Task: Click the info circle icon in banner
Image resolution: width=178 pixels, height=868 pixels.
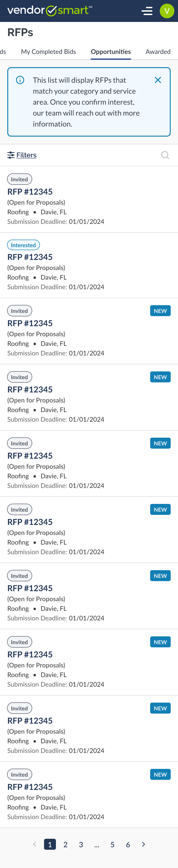Action: coord(20,80)
